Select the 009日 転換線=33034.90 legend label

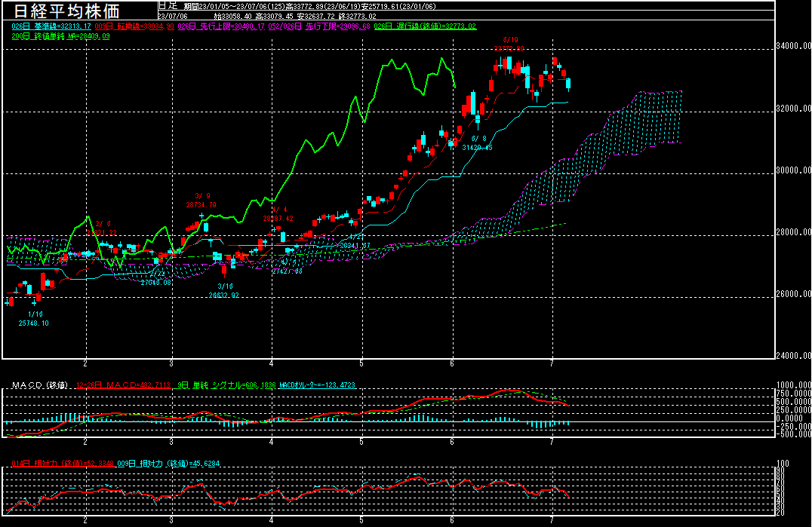pyautogui.click(x=134, y=26)
